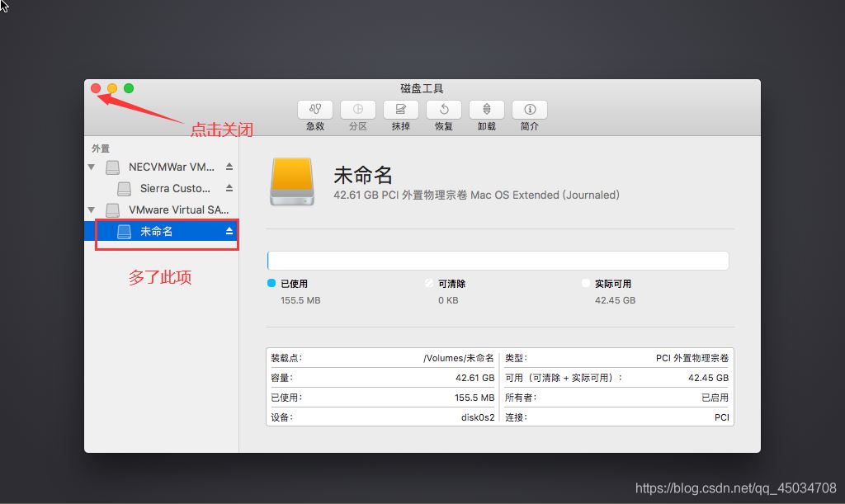Image resolution: width=845 pixels, height=504 pixels.
Task: Unmount the volume using 卸载 button
Action: click(487, 110)
